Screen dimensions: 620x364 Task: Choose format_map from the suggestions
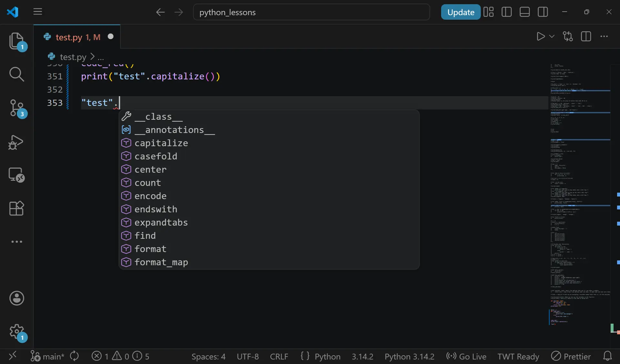click(269, 262)
